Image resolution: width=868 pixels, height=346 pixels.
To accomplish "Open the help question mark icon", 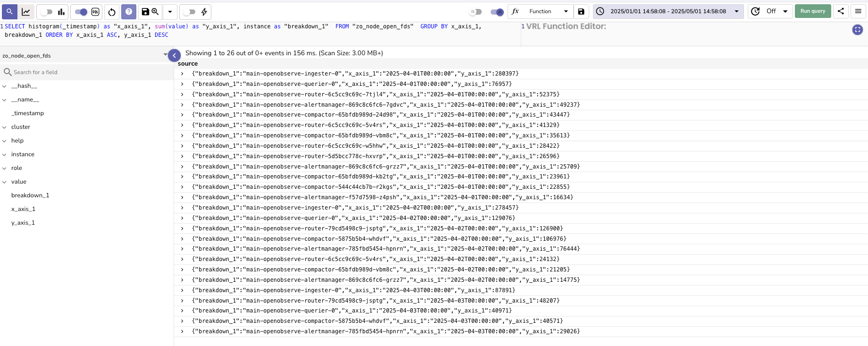I will [x=129, y=12].
